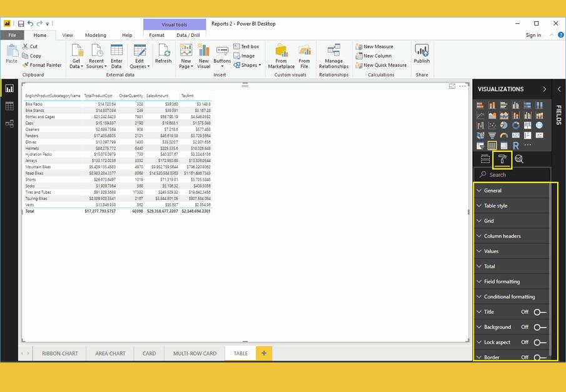Open the Get Data dropdown
Image resolution: width=566 pixels, height=392 pixels.
pos(76,56)
